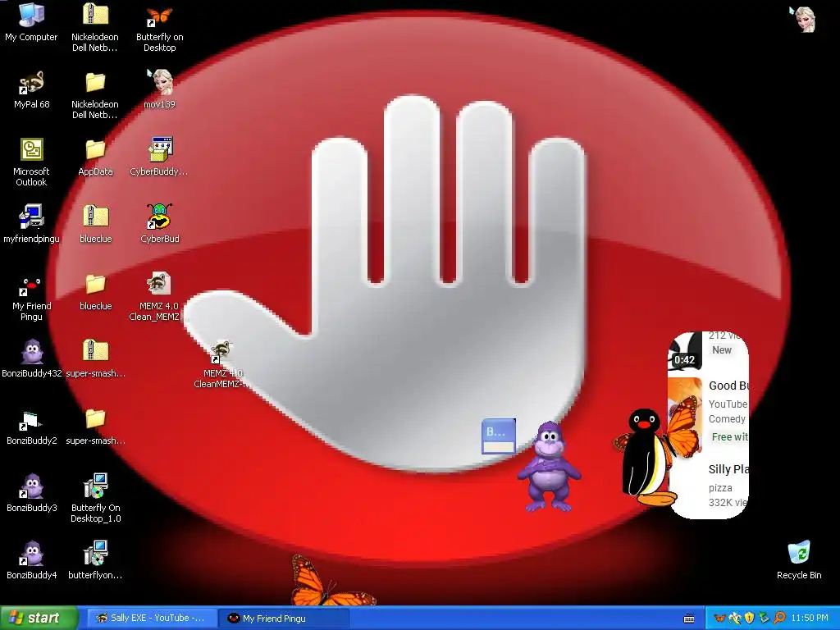Switch to Sally EXE - YouTube taskbar window
Screen dimensions: 840x630
(151, 619)
